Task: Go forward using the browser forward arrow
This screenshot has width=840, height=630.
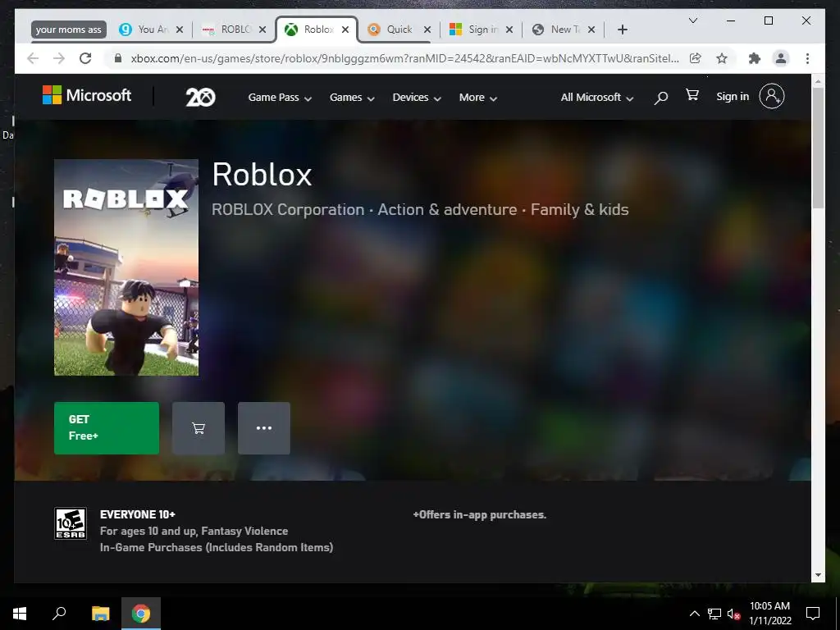Action: [59, 58]
